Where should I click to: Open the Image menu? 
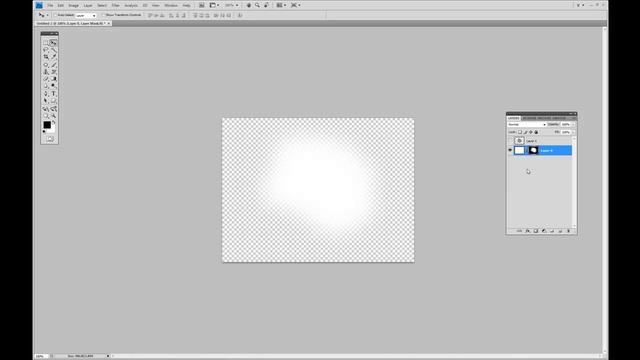click(73, 6)
